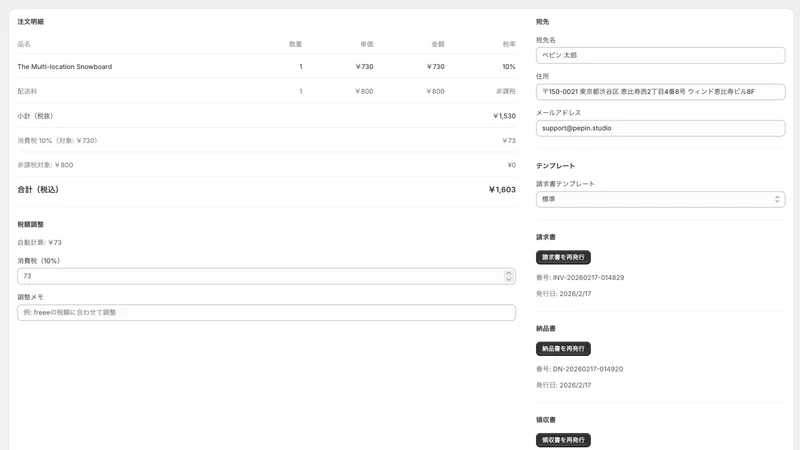Click the 消費税（10%） amount field
This screenshot has height=450, width=800.
click(x=266, y=276)
